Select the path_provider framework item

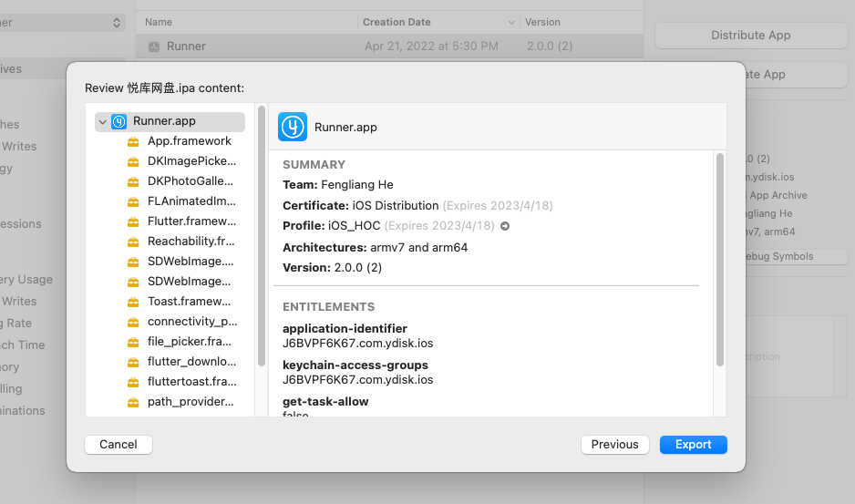(191, 402)
